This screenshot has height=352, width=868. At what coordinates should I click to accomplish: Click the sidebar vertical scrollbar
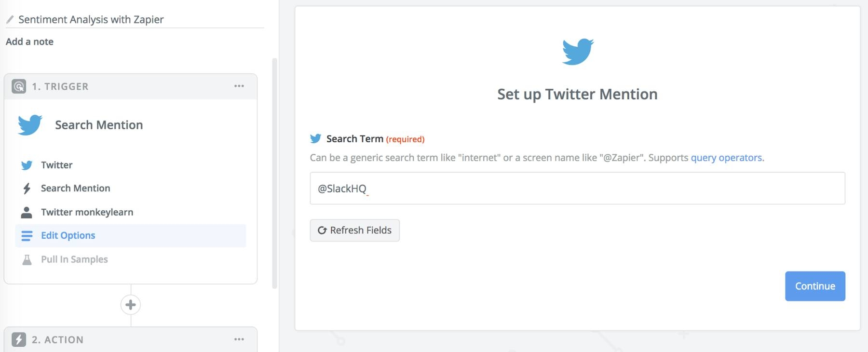[x=275, y=174]
